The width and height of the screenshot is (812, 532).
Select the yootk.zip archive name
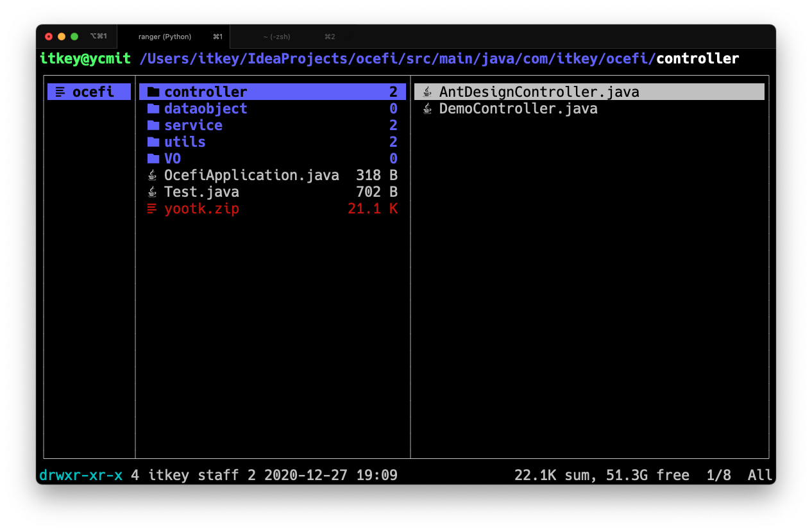click(x=201, y=208)
